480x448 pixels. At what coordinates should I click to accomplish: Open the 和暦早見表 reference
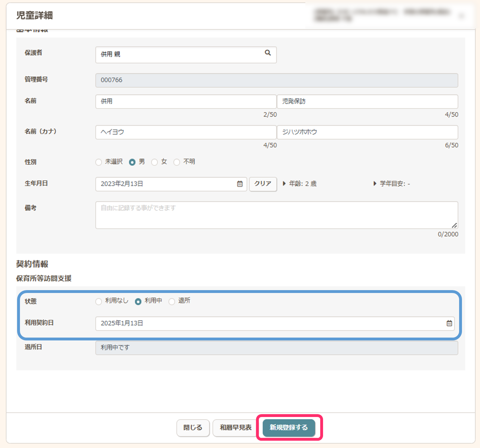pos(235,428)
